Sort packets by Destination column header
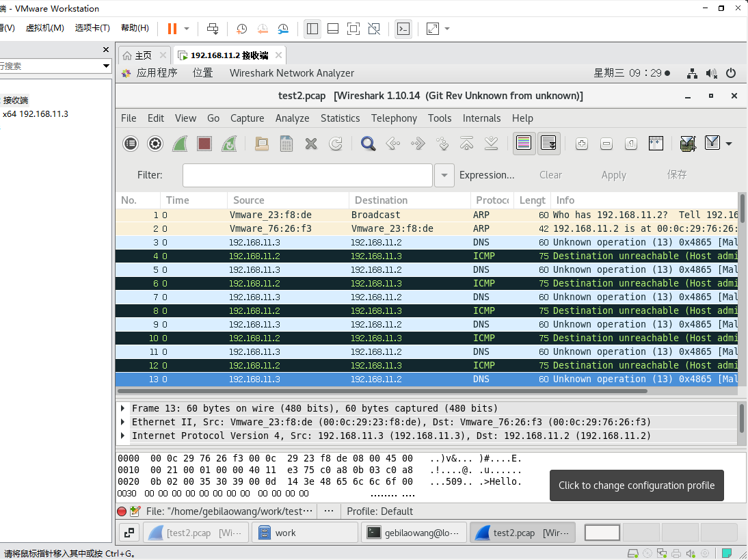 pyautogui.click(x=410, y=200)
